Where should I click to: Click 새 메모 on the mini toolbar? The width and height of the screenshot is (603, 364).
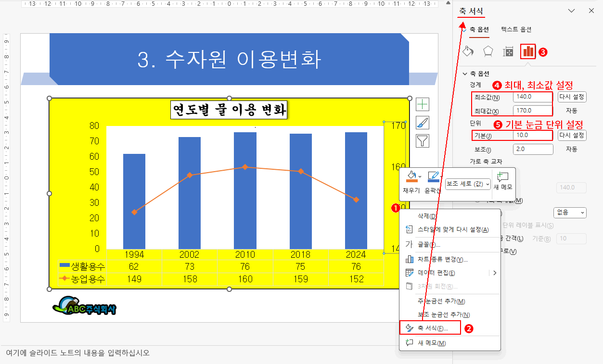[x=502, y=183]
